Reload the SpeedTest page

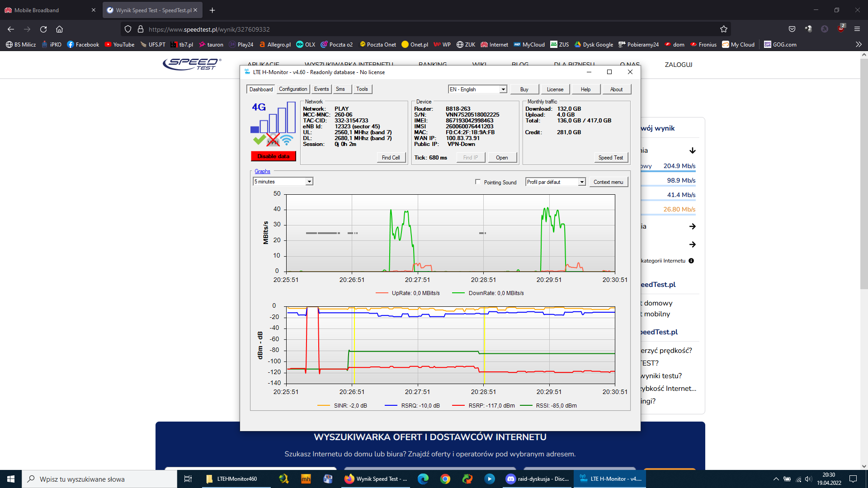click(43, 29)
